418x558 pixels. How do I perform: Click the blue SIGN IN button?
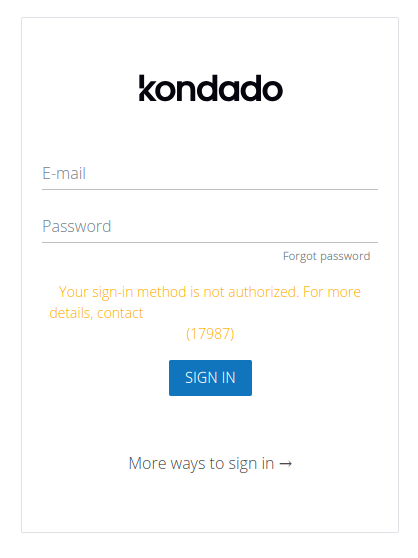point(210,378)
